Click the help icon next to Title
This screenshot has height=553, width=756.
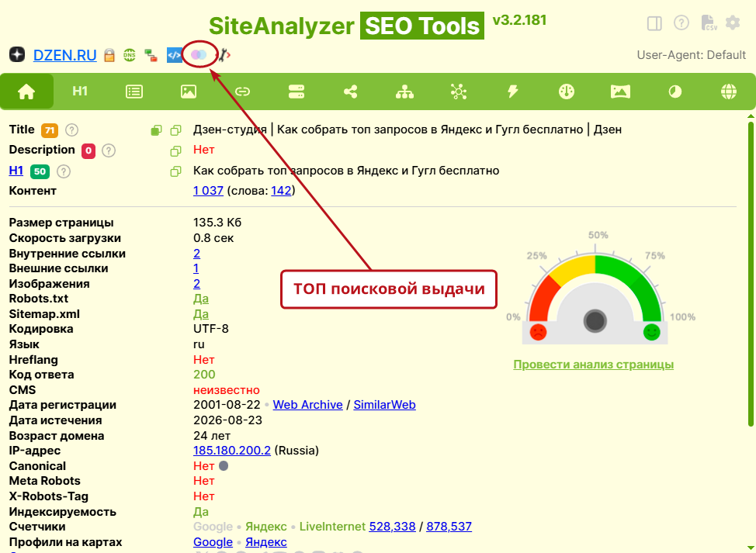pyautogui.click(x=72, y=130)
